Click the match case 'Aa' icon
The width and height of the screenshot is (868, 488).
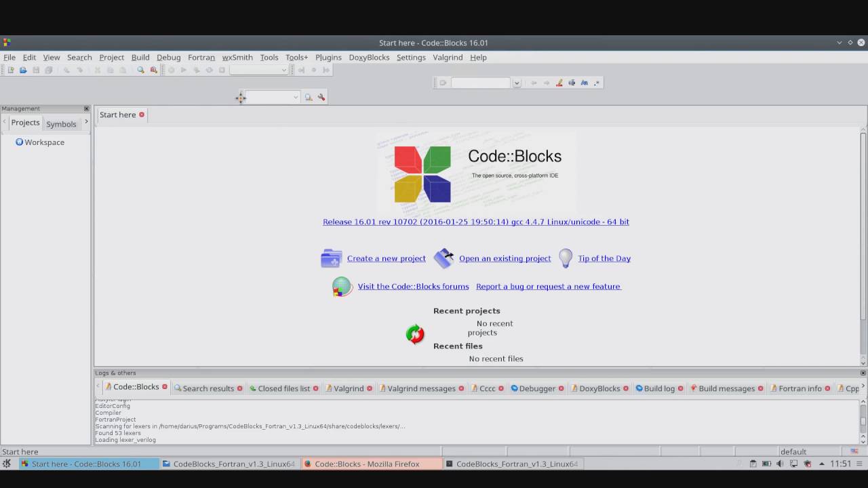pyautogui.click(x=584, y=83)
